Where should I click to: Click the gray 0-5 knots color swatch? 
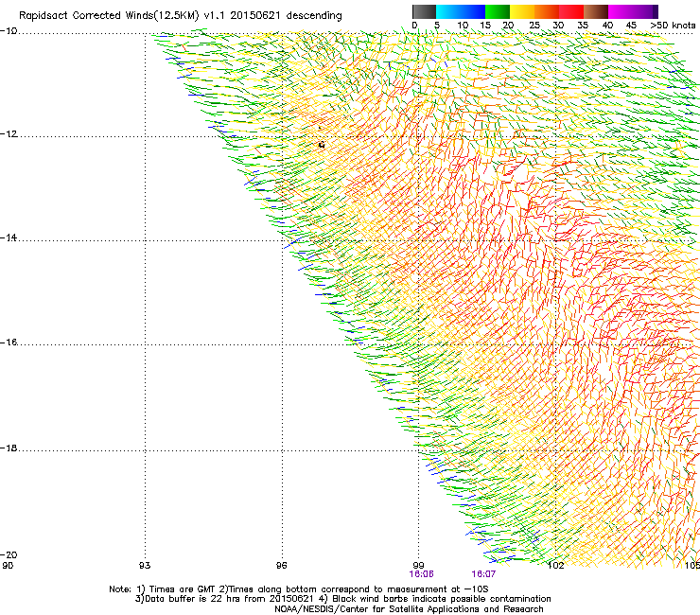(424, 11)
